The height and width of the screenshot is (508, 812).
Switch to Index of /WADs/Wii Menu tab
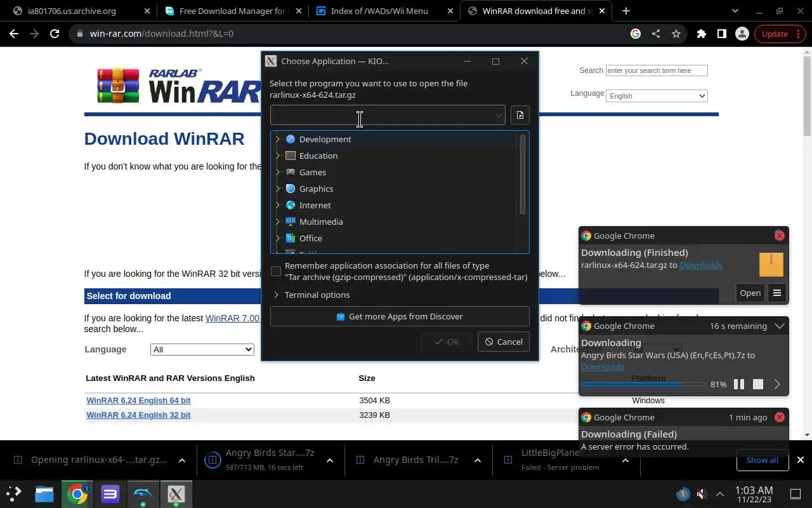coord(384,11)
